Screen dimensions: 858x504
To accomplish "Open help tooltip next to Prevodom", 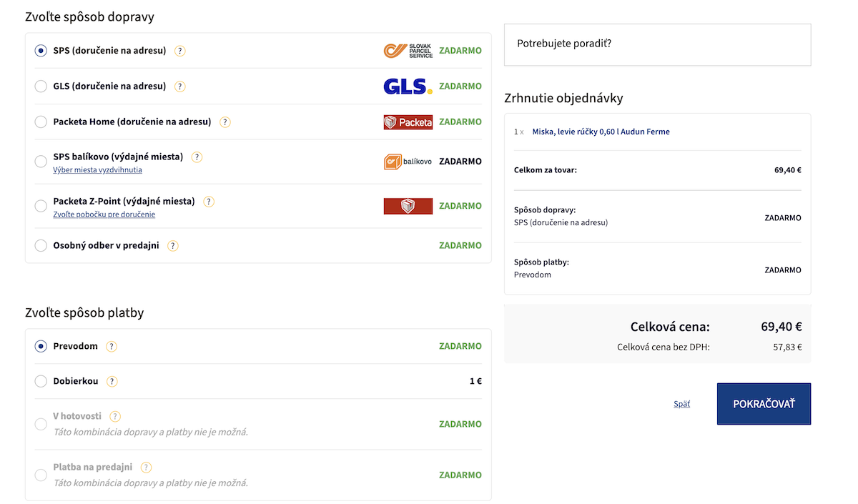I will [x=112, y=347].
